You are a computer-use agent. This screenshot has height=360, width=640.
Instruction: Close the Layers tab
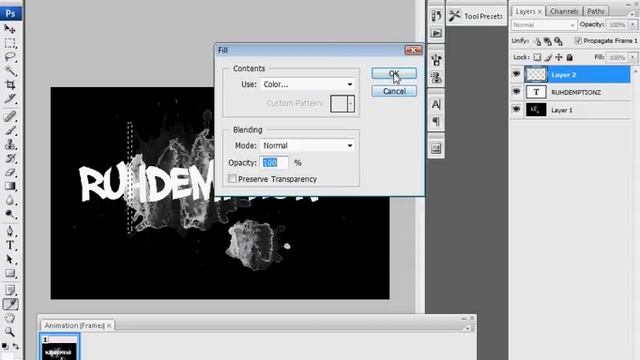[540, 11]
